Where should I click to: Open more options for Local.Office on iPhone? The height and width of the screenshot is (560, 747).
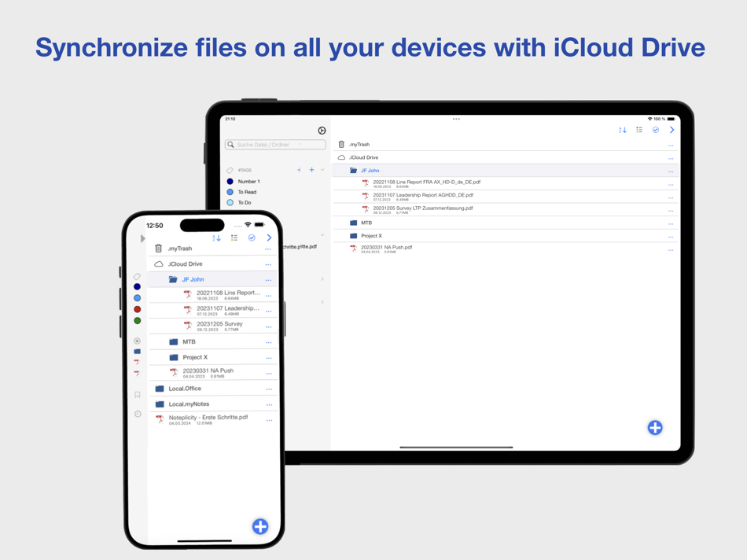(x=269, y=389)
